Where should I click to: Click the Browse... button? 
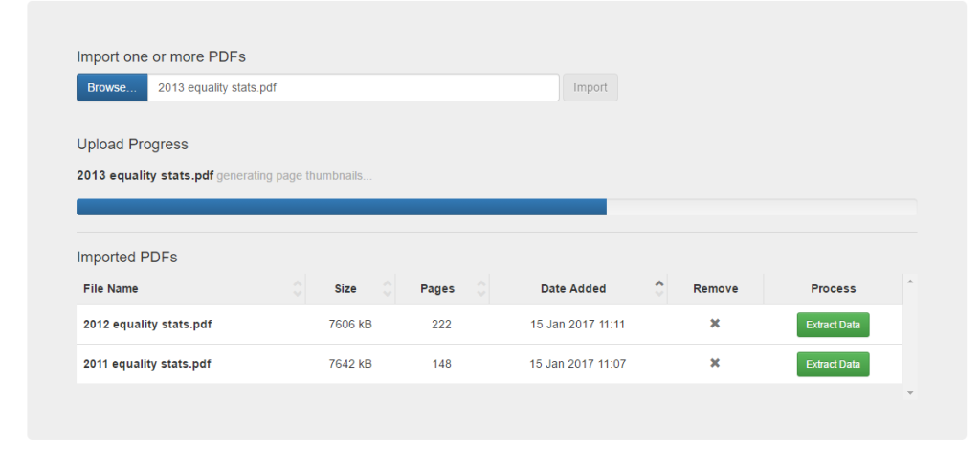112,87
